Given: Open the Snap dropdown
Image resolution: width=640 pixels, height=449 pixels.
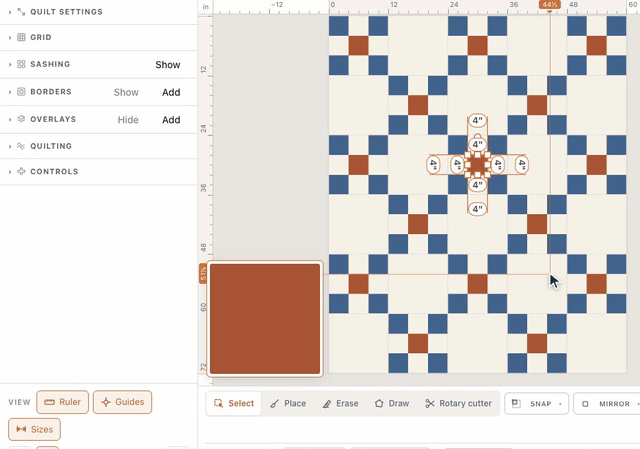Looking at the screenshot, I should point(536,404).
